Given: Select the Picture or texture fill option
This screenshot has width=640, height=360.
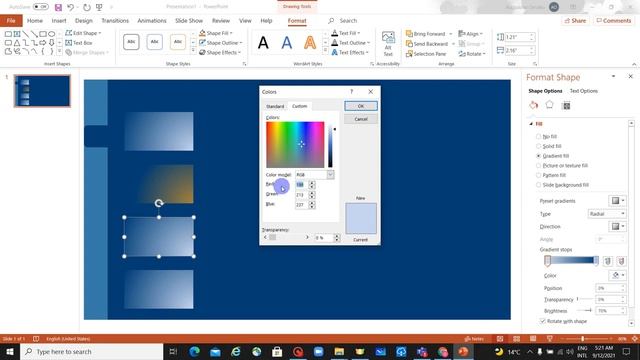Looking at the screenshot, I should pos(538,166).
